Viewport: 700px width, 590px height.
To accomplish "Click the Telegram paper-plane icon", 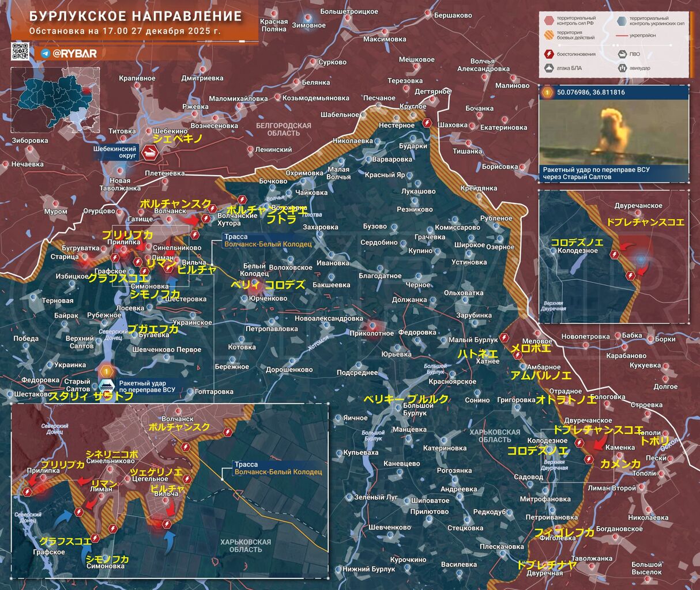I will (45, 54).
